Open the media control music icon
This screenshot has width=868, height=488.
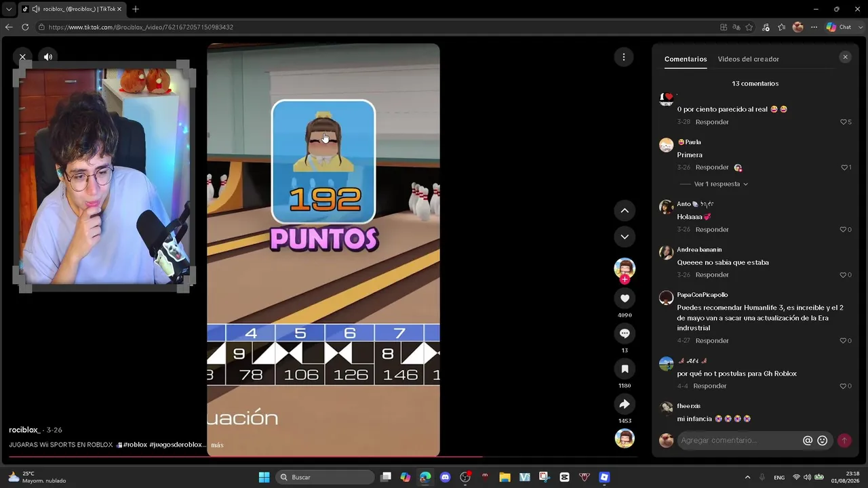(766, 27)
